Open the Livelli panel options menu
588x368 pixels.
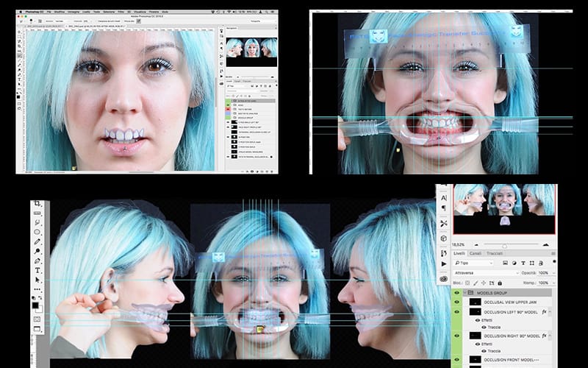click(553, 253)
